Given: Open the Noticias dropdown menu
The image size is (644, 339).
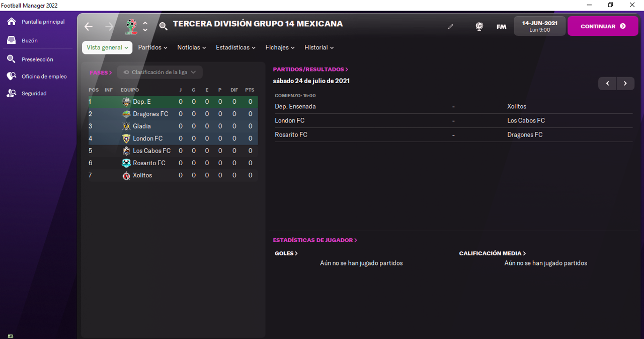Looking at the screenshot, I should (x=192, y=47).
